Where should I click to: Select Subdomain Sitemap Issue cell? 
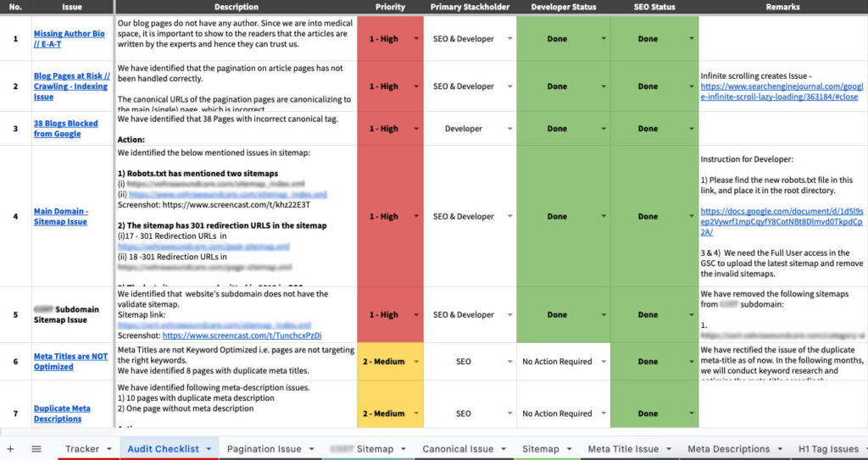pyautogui.click(x=72, y=314)
